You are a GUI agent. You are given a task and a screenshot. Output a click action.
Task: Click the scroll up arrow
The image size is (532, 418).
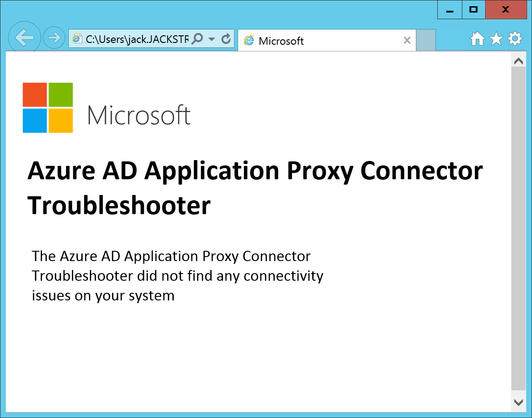(518, 61)
